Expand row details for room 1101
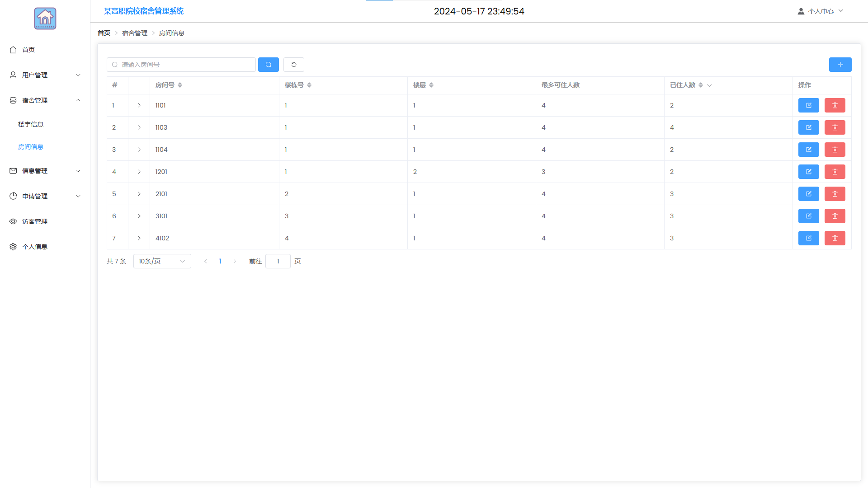The image size is (868, 488). point(139,105)
